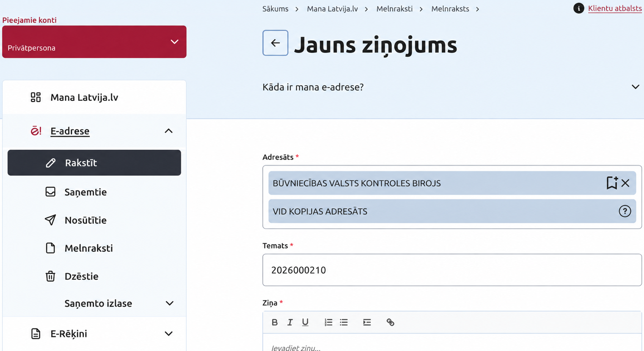The width and height of the screenshot is (644, 351).
Task: Click the trash icon beside Dzēstie
Action: 50,276
